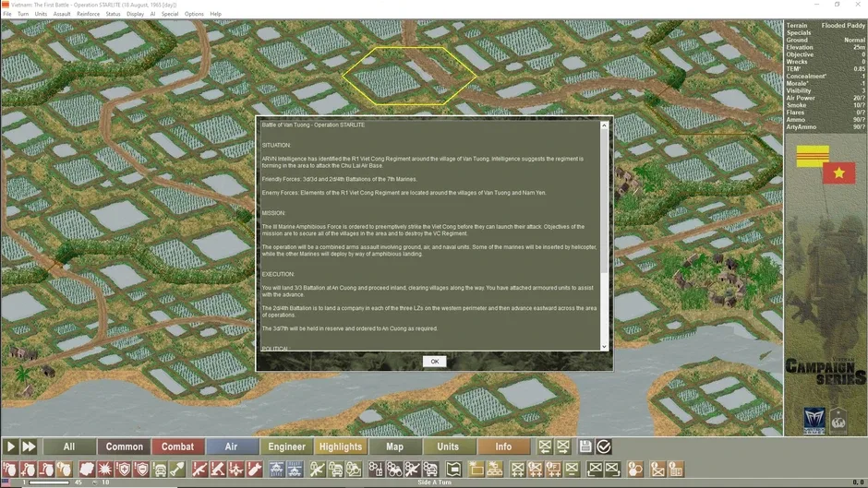Open the Special menu
Viewport: 868px width, 488px height.
coord(169,14)
